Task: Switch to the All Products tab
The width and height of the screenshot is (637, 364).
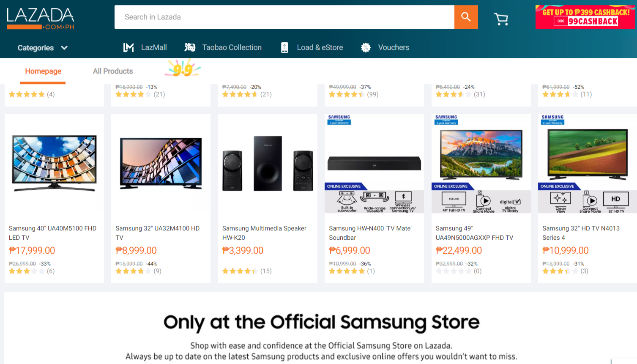Action: point(113,71)
